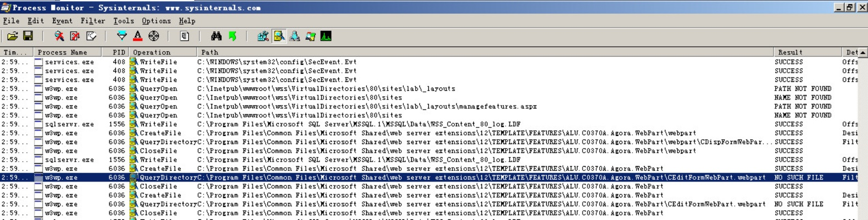Click the Jump To Object green arrow

232,36
